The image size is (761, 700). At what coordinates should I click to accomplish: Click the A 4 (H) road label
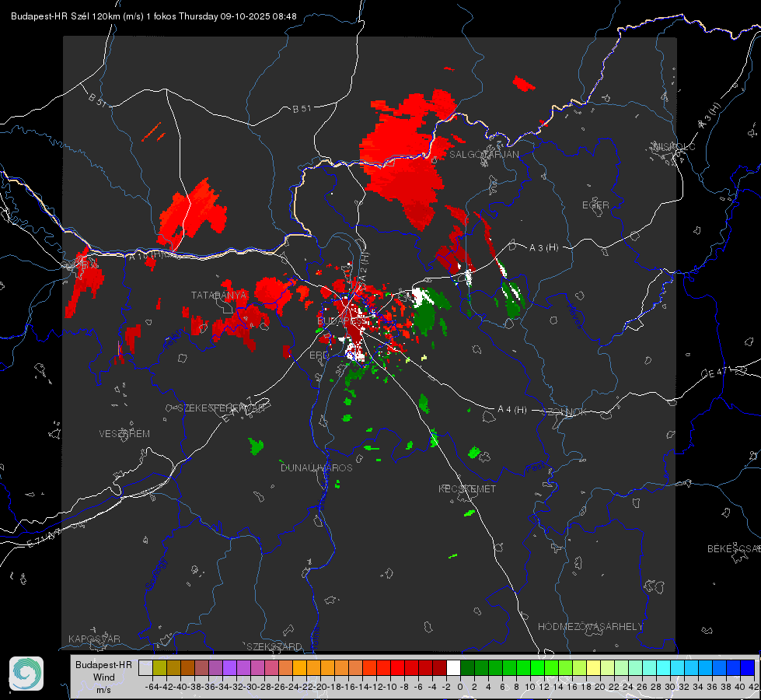tap(512, 410)
